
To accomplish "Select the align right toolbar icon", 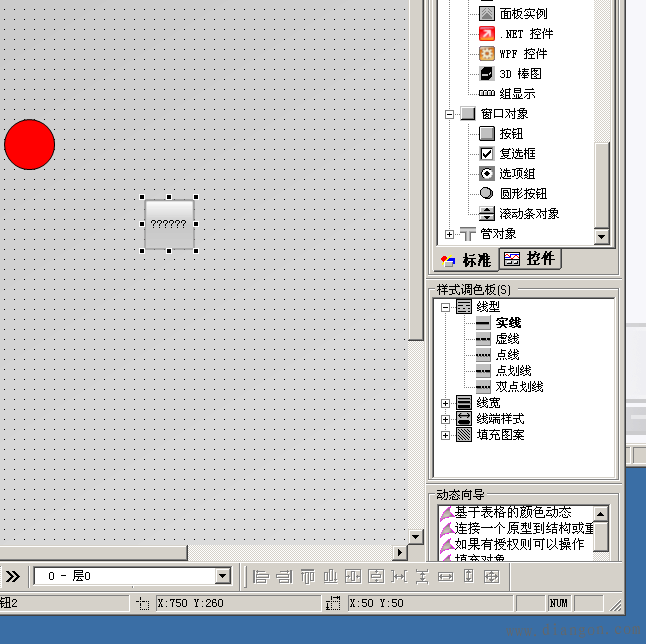I will (x=284, y=576).
